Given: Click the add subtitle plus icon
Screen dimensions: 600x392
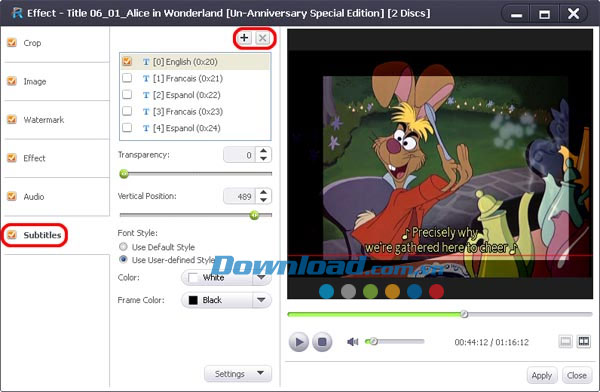Looking at the screenshot, I should tap(244, 38).
